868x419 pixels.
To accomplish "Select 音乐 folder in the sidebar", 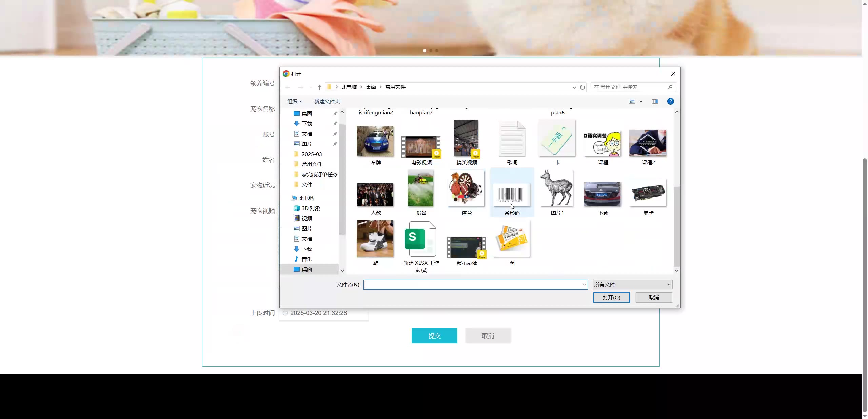I will tap(307, 259).
